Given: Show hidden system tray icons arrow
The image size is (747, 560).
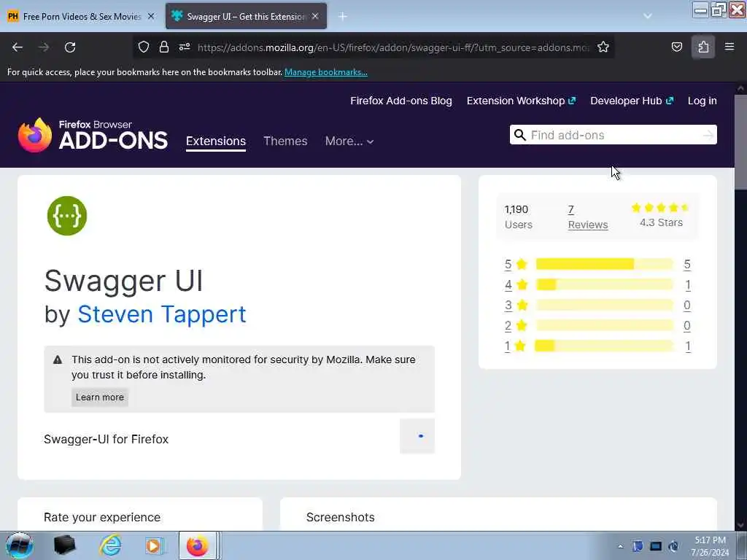Looking at the screenshot, I should click(620, 546).
